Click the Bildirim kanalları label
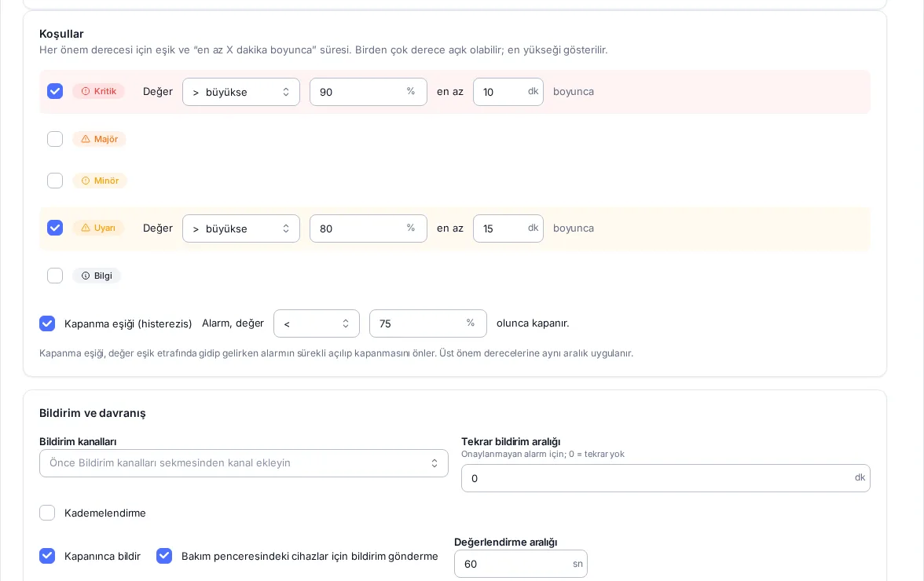 pos(78,441)
